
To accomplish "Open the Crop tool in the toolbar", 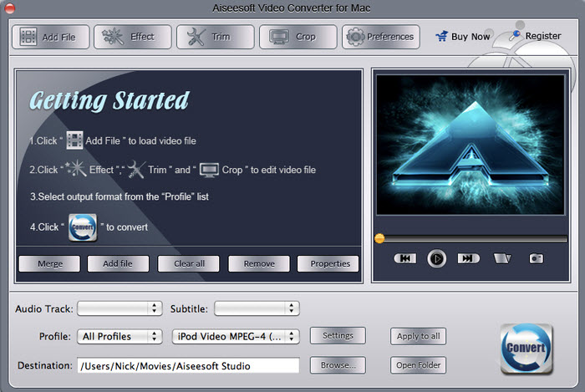I will [298, 37].
